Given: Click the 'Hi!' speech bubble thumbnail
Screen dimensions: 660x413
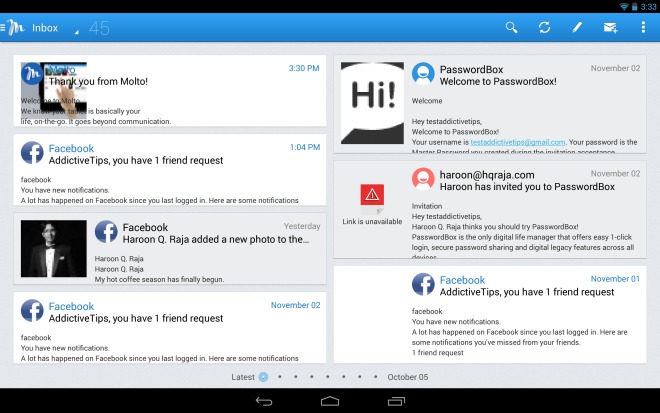Looking at the screenshot, I should [x=372, y=103].
